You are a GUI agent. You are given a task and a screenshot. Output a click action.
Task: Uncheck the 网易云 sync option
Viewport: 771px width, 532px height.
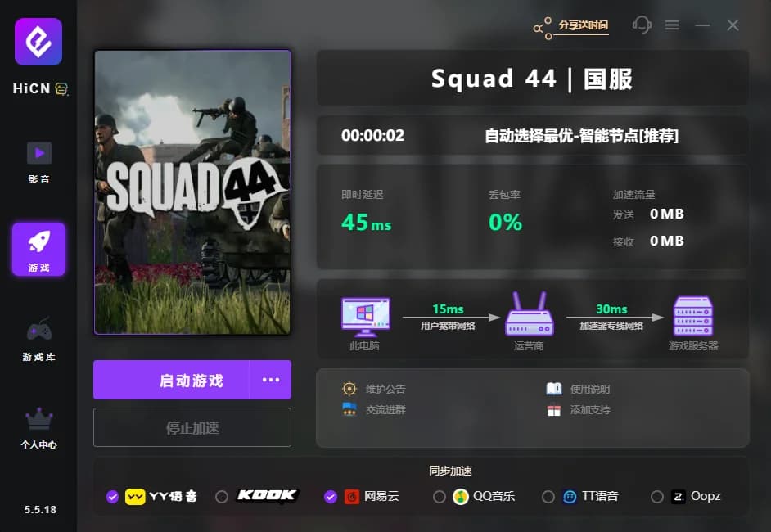331,497
